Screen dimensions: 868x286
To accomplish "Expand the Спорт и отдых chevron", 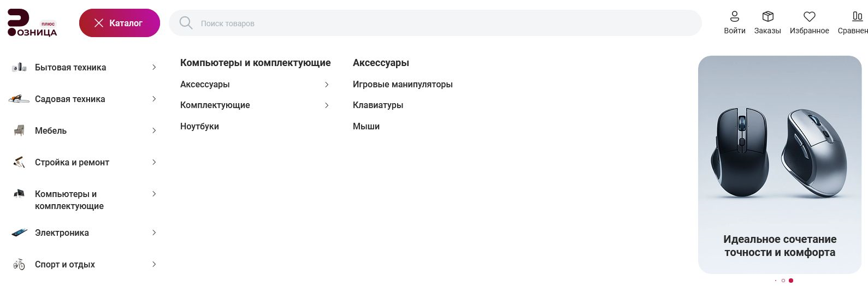I will tap(154, 264).
